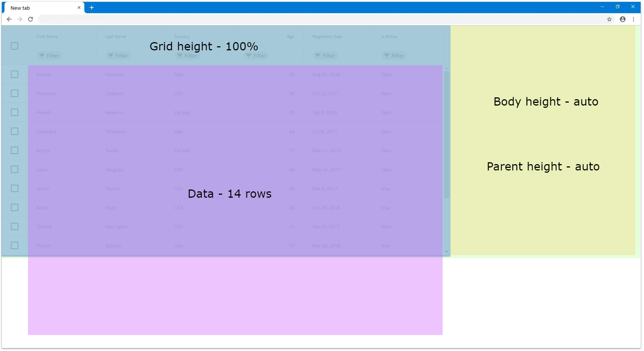
Task: Click the grid scrollbar down arrow
Action: pyautogui.click(x=446, y=252)
